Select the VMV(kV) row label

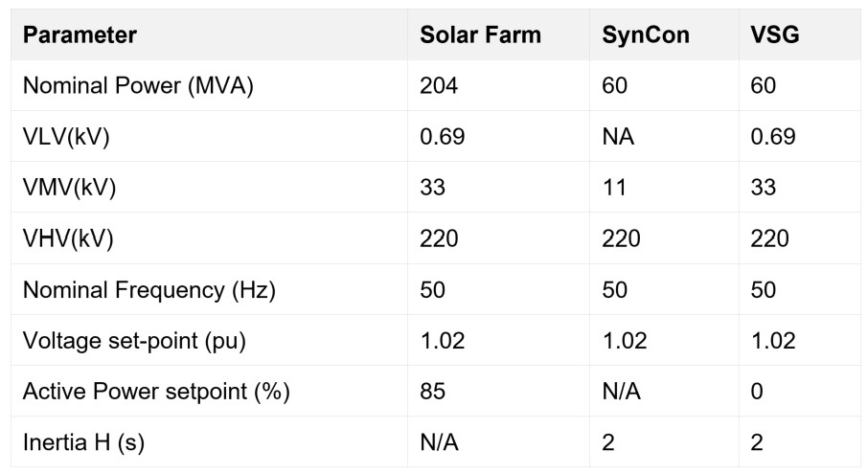(x=69, y=187)
